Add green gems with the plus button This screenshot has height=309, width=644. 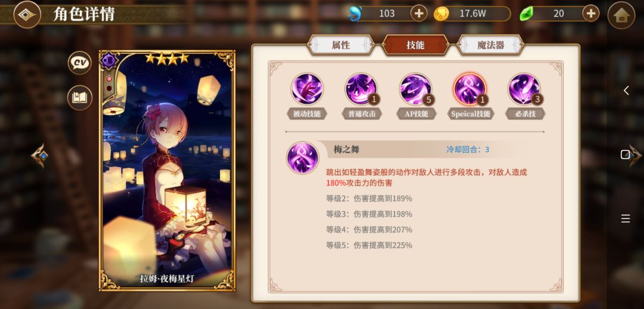(590, 14)
